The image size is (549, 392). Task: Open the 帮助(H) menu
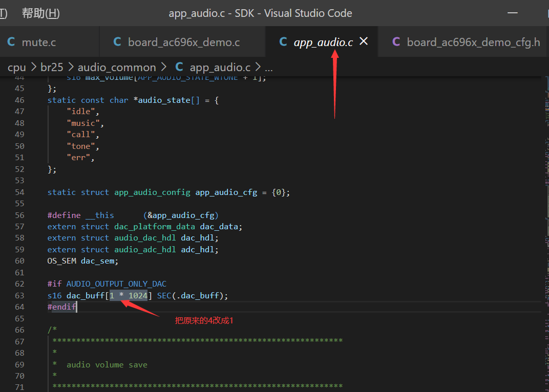tap(40, 13)
